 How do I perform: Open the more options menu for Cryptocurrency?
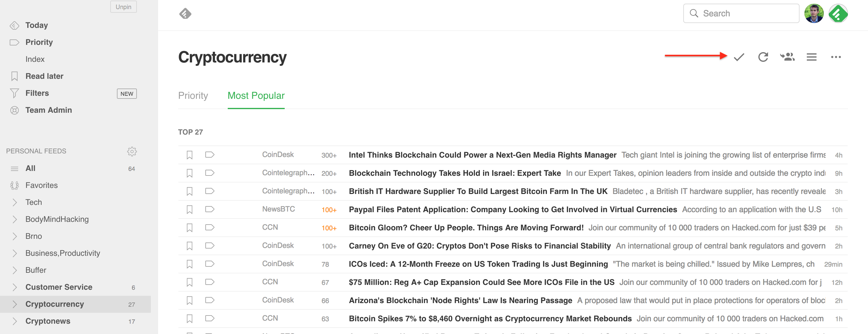[836, 57]
